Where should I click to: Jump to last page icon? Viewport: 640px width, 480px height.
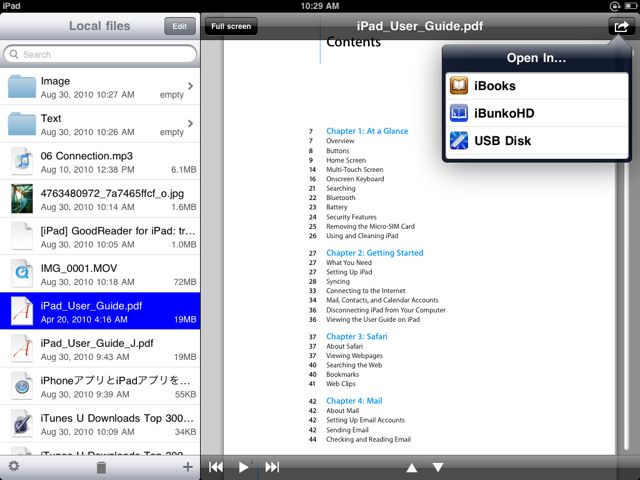pos(272,467)
